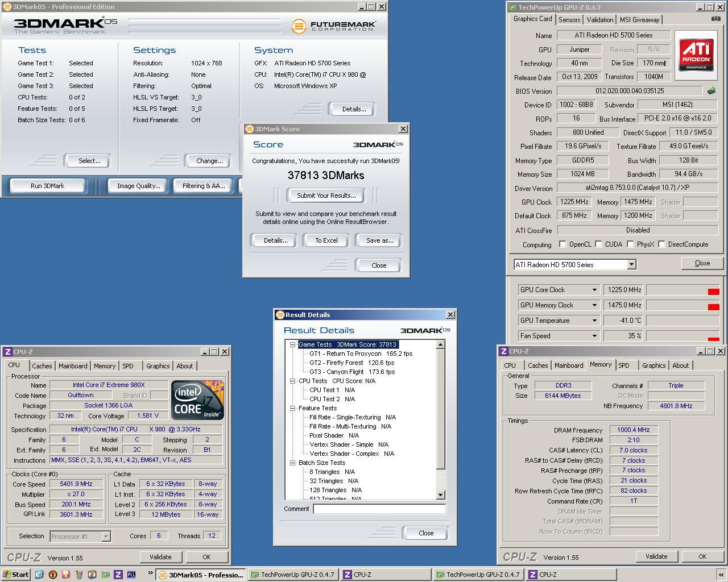Launch the green GPU-Z quick launch icon
The image size is (728, 582).
click(105, 575)
